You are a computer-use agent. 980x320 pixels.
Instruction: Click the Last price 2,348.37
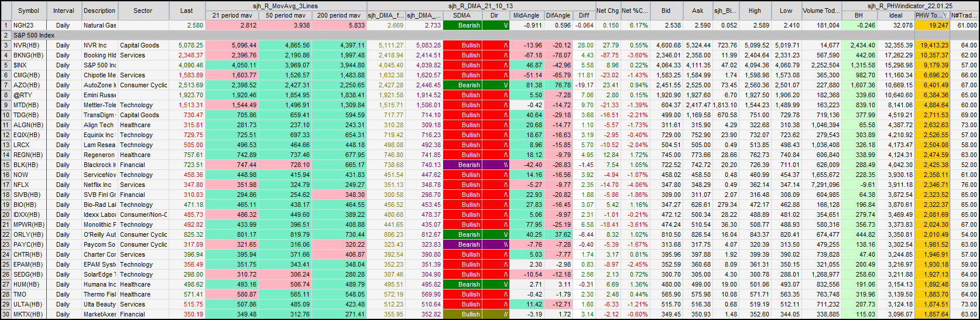click(x=187, y=55)
